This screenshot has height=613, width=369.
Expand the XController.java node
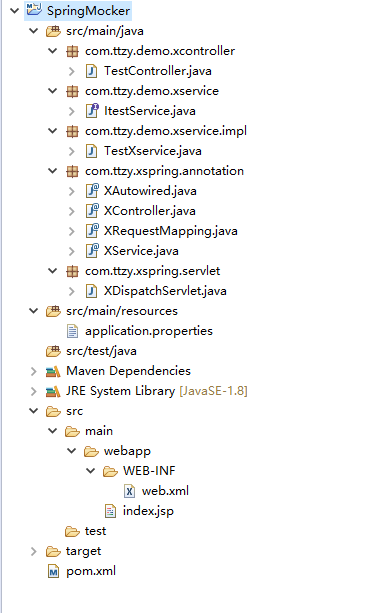[72, 211]
